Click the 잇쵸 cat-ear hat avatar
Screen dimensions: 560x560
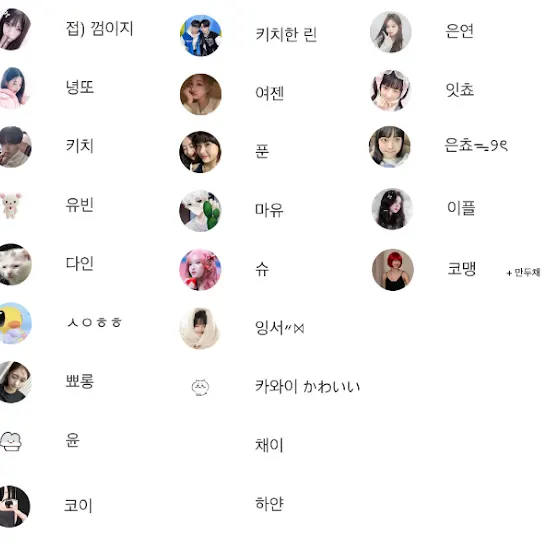[x=391, y=91]
